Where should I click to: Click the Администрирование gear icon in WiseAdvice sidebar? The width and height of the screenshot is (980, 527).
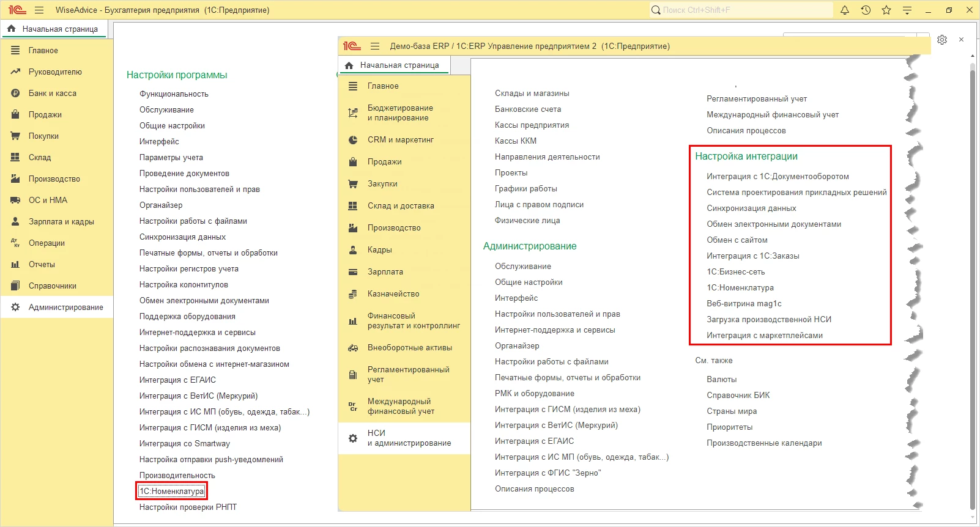tap(15, 308)
